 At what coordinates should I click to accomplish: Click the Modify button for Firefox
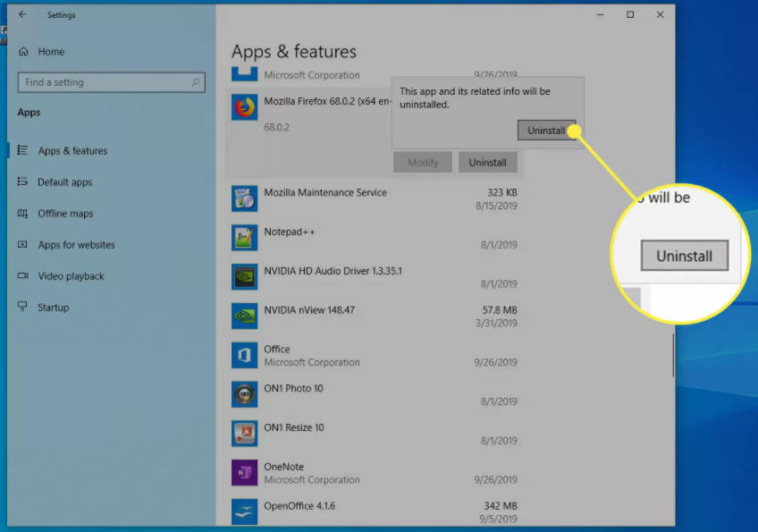[x=422, y=162]
